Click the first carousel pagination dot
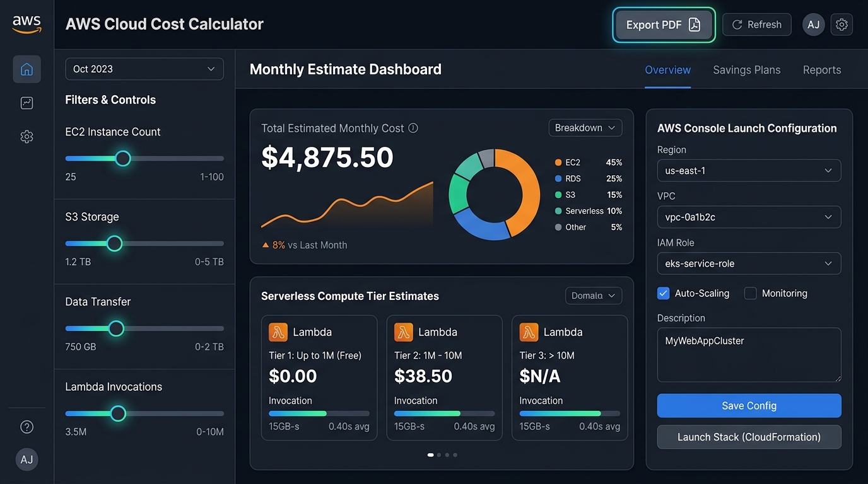This screenshot has width=868, height=484. 431,454
